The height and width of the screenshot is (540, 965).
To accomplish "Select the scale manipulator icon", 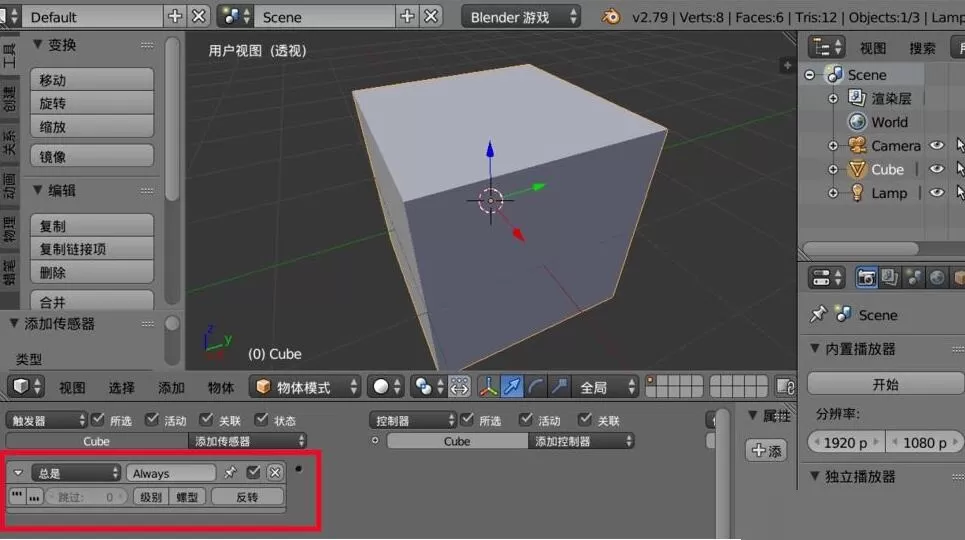I will pos(559,387).
